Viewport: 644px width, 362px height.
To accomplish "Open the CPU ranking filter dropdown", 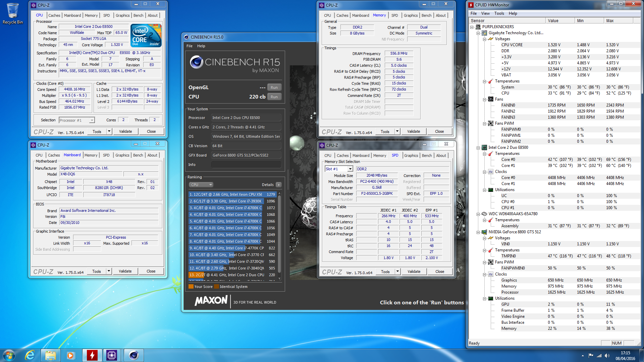I will tap(201, 185).
